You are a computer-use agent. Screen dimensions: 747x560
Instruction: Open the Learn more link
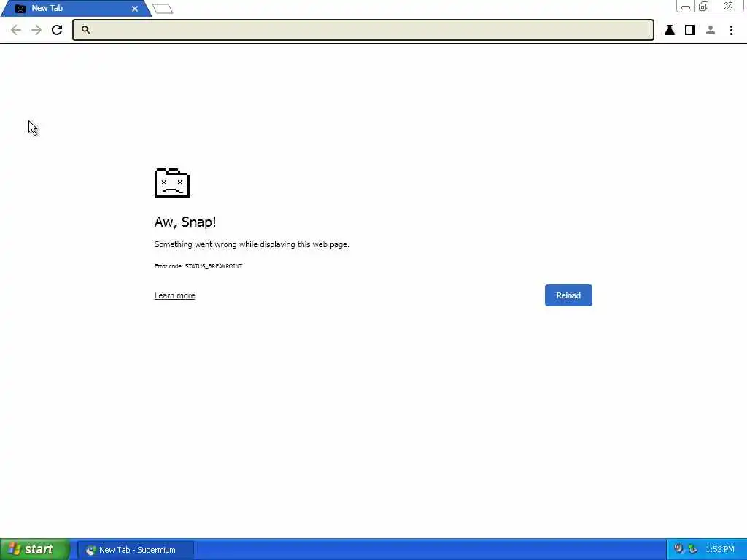point(175,295)
